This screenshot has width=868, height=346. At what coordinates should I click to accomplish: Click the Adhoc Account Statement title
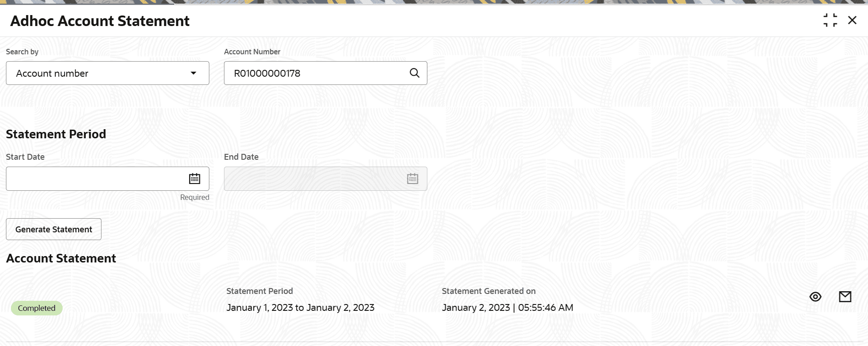click(x=100, y=21)
